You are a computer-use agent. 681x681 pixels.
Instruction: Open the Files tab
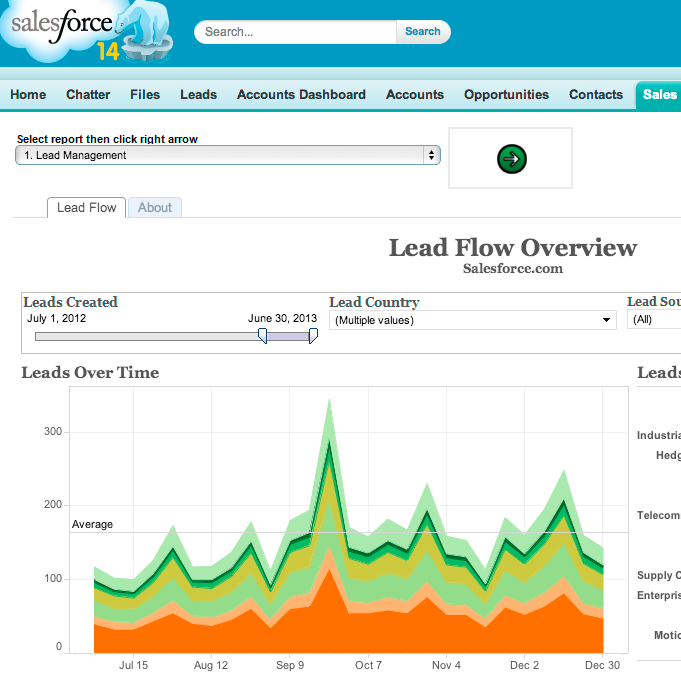pyautogui.click(x=145, y=95)
